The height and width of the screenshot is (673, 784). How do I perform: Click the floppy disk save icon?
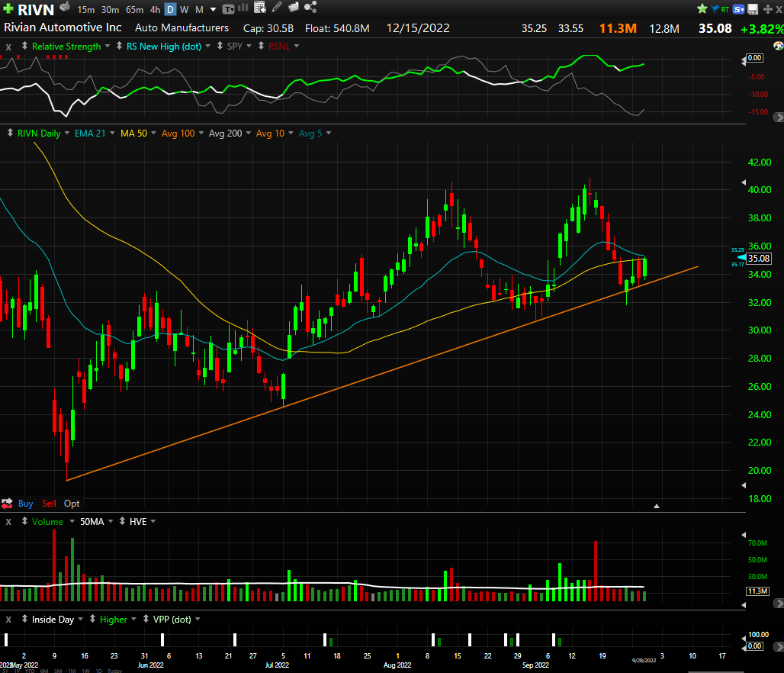point(753,9)
